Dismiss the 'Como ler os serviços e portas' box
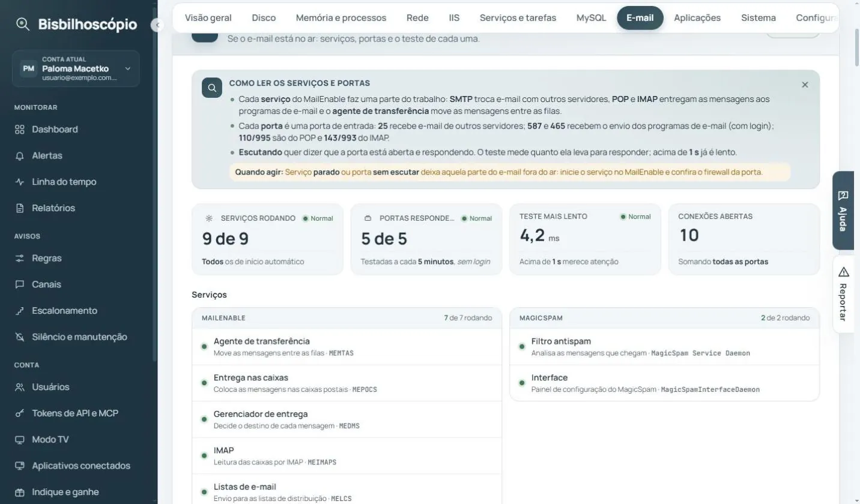 point(805,85)
